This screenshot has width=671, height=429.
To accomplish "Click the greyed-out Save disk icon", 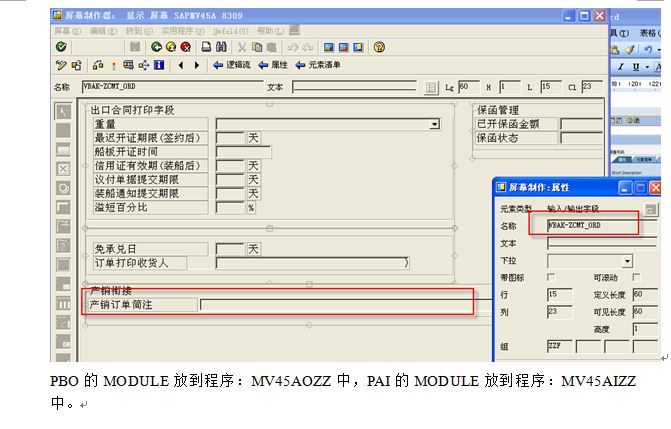I will point(135,47).
